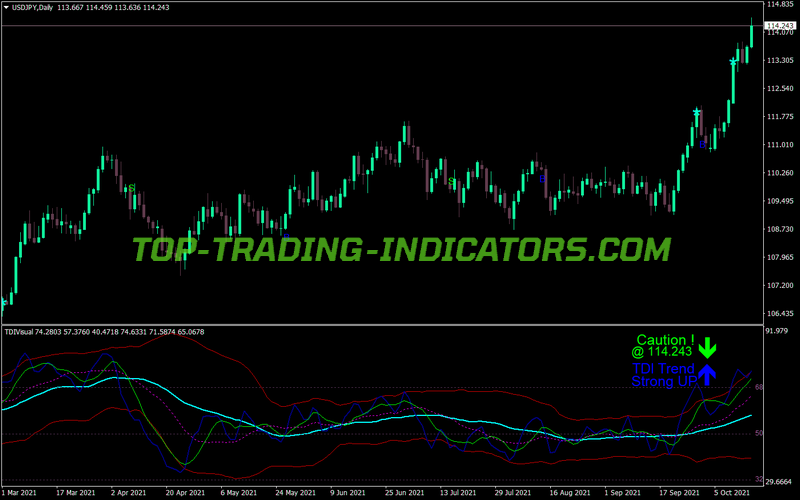800x500 pixels.
Task: Click the 68 level label in indicator
Action: [x=759, y=387]
